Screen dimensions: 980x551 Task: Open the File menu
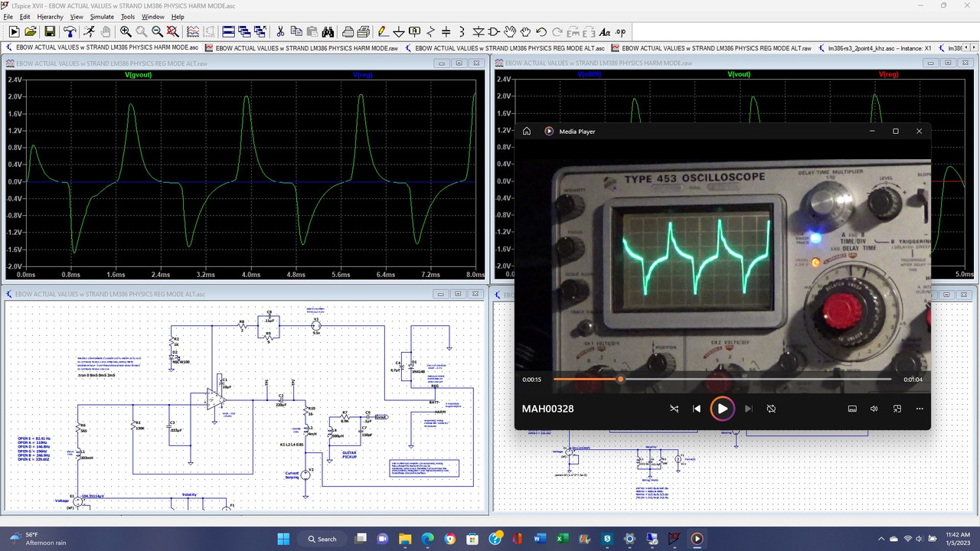click(8, 16)
